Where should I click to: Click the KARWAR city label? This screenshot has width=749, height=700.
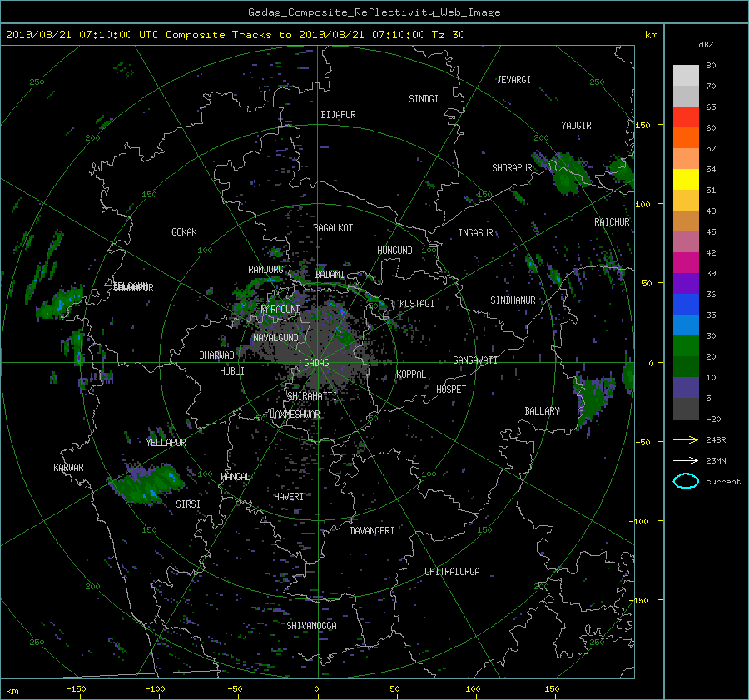tap(68, 468)
